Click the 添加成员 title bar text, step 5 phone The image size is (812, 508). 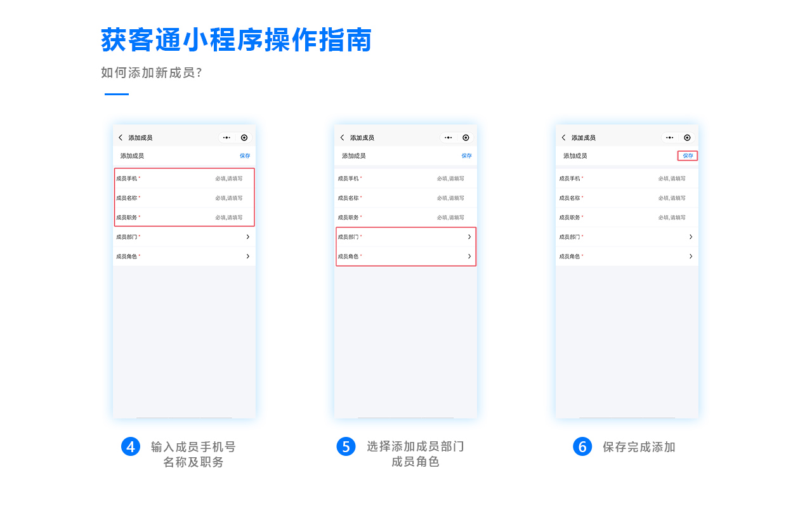click(362, 138)
